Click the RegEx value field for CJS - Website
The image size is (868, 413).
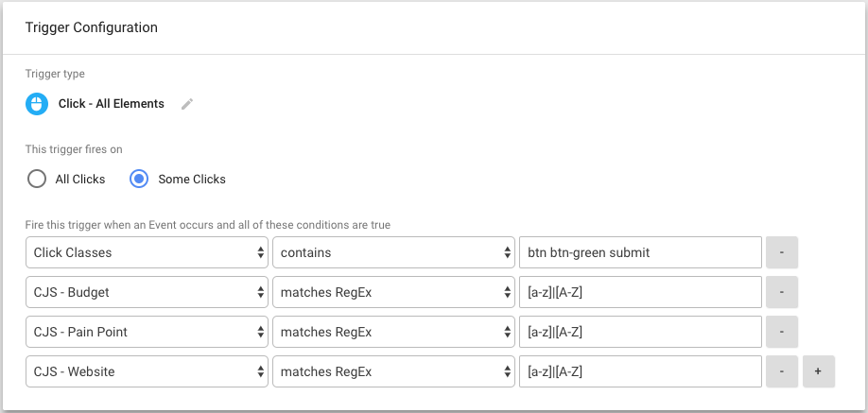point(640,371)
